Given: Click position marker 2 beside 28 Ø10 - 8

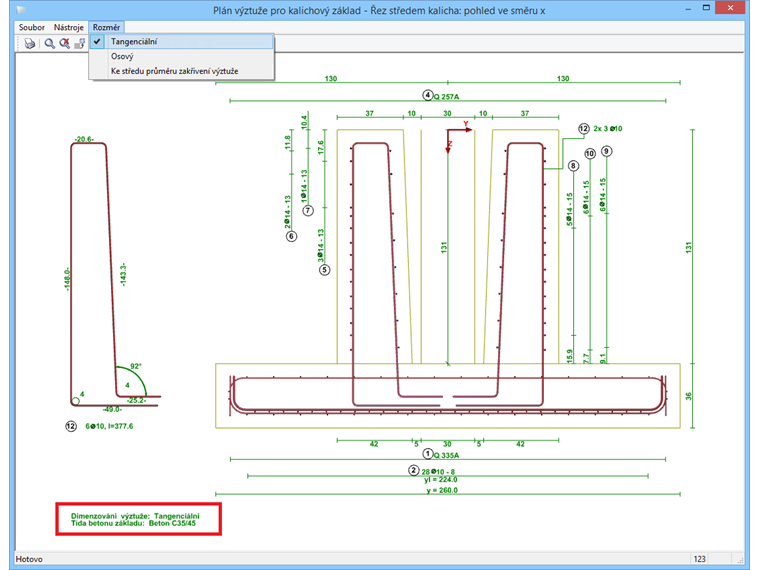Looking at the screenshot, I should pos(413,470).
